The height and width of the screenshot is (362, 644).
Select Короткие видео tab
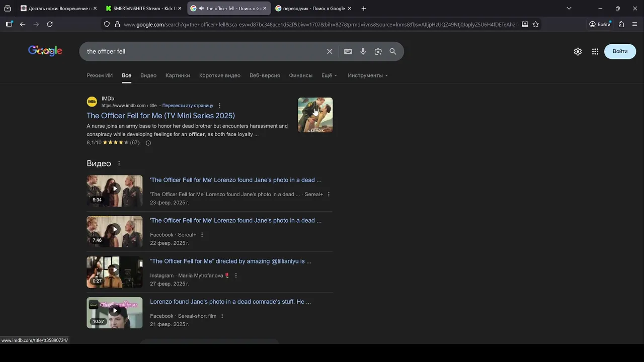[220, 75]
